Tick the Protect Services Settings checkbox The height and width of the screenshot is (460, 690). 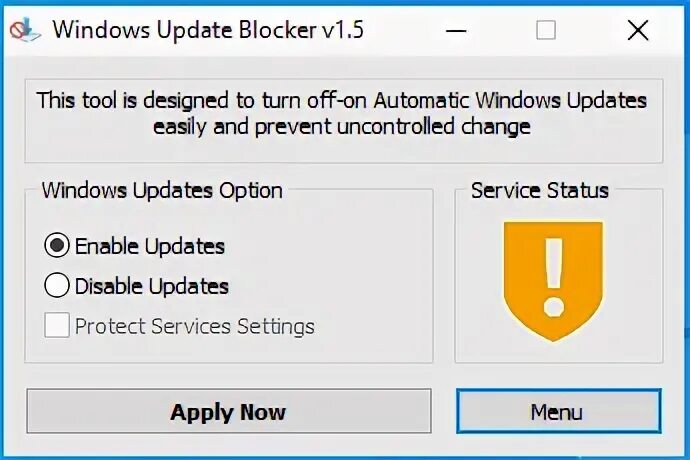click(x=57, y=326)
